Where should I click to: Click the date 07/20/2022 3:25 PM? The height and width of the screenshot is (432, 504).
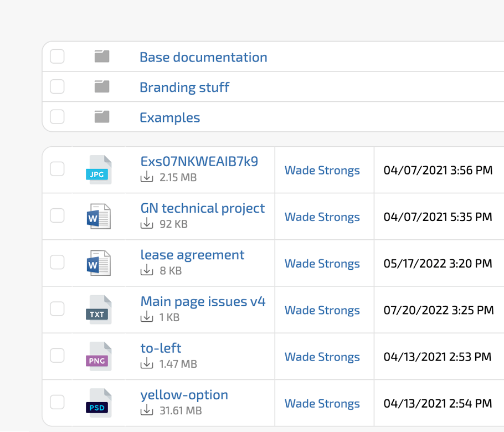click(439, 310)
